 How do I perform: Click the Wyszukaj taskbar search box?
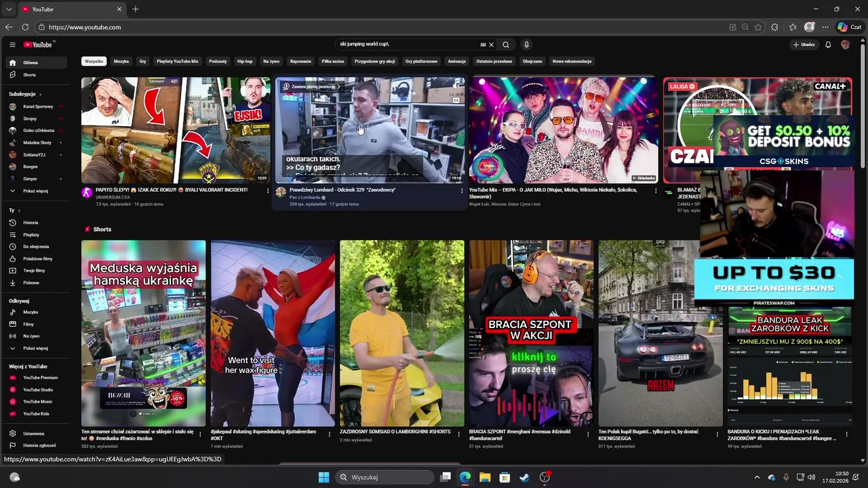(x=384, y=477)
